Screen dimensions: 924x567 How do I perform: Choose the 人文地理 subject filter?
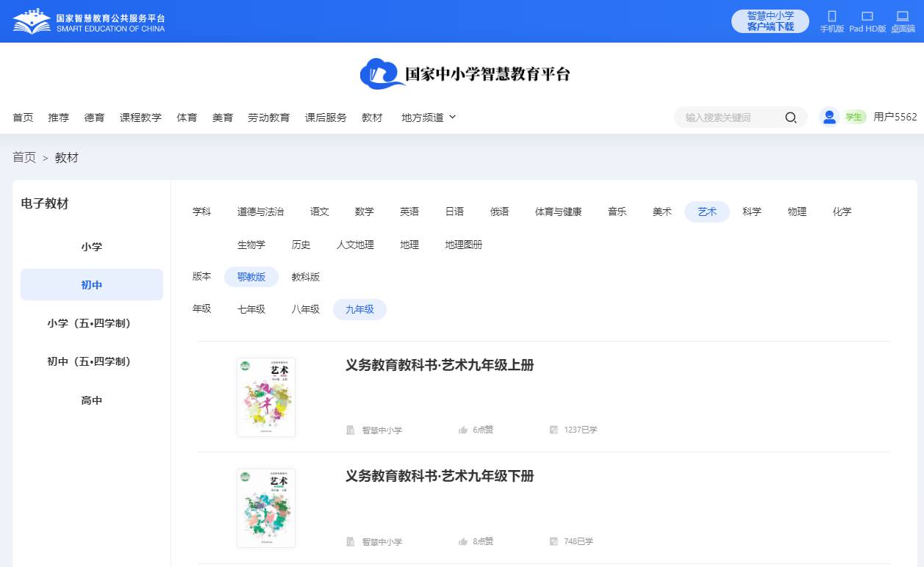(356, 245)
